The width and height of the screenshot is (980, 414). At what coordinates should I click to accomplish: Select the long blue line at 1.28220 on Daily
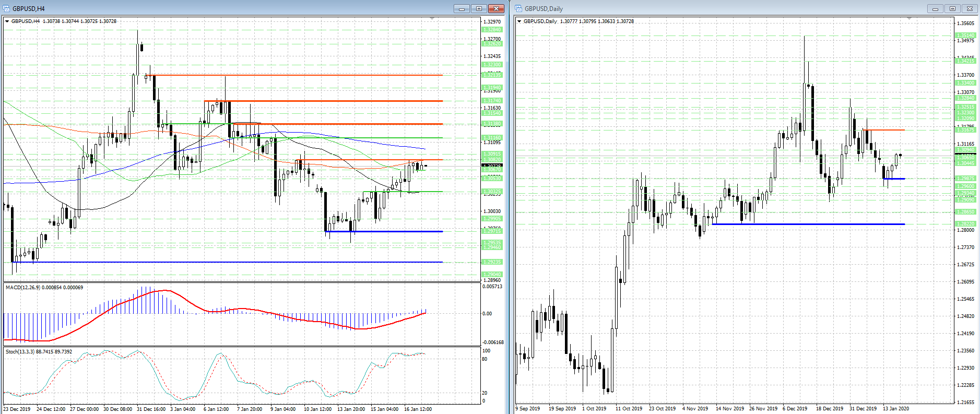tap(808, 224)
